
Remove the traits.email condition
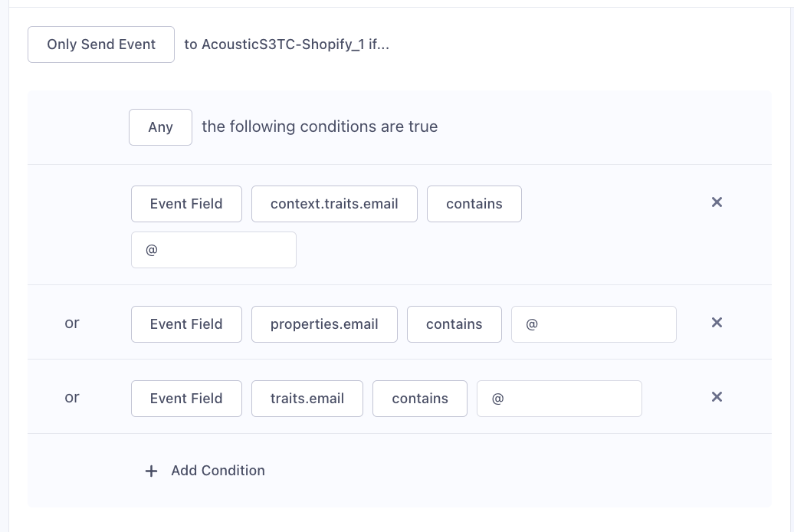(x=717, y=397)
